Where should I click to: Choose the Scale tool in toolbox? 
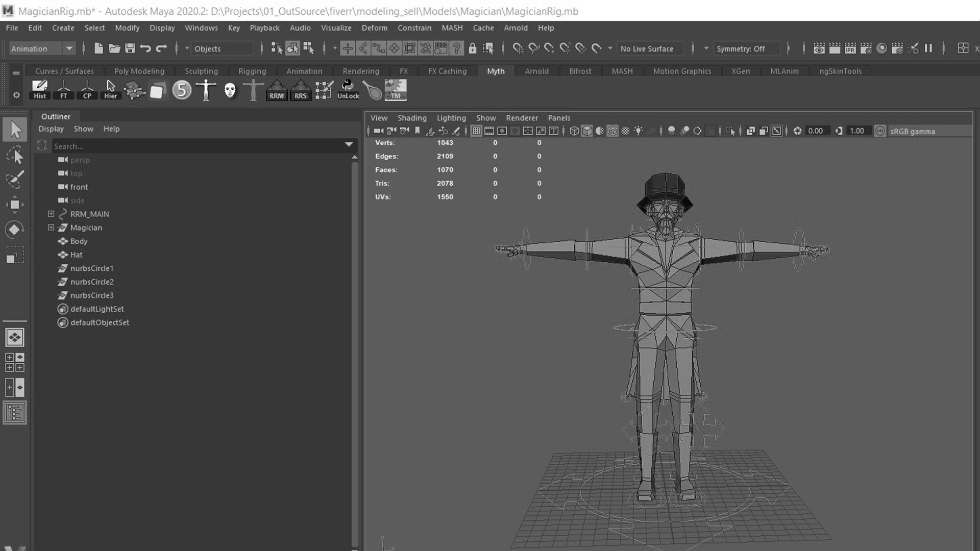pyautogui.click(x=15, y=255)
